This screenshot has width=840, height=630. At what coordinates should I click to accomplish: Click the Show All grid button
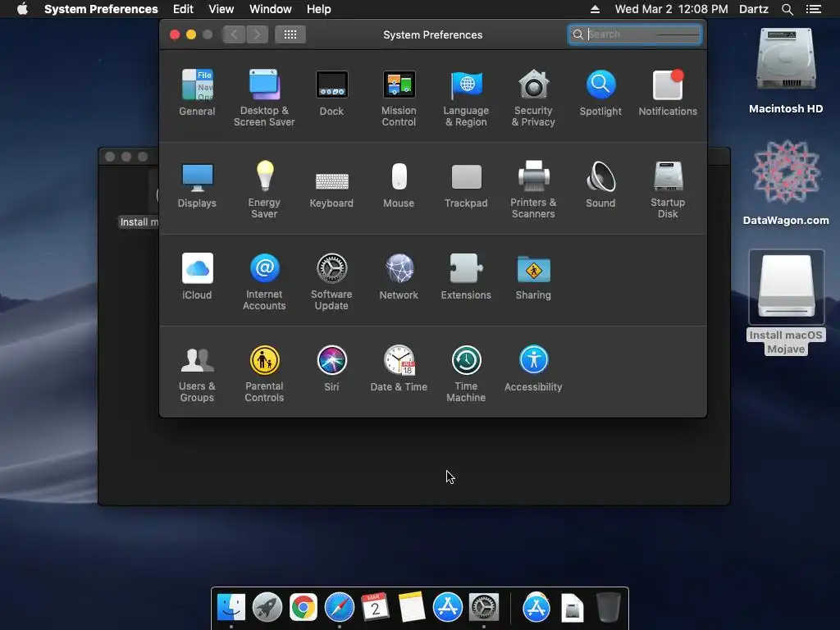pos(290,34)
